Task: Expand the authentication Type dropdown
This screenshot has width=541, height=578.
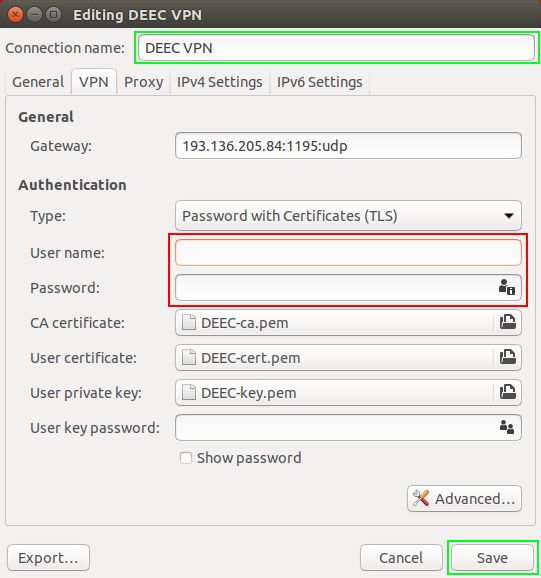Action: pyautogui.click(x=348, y=216)
